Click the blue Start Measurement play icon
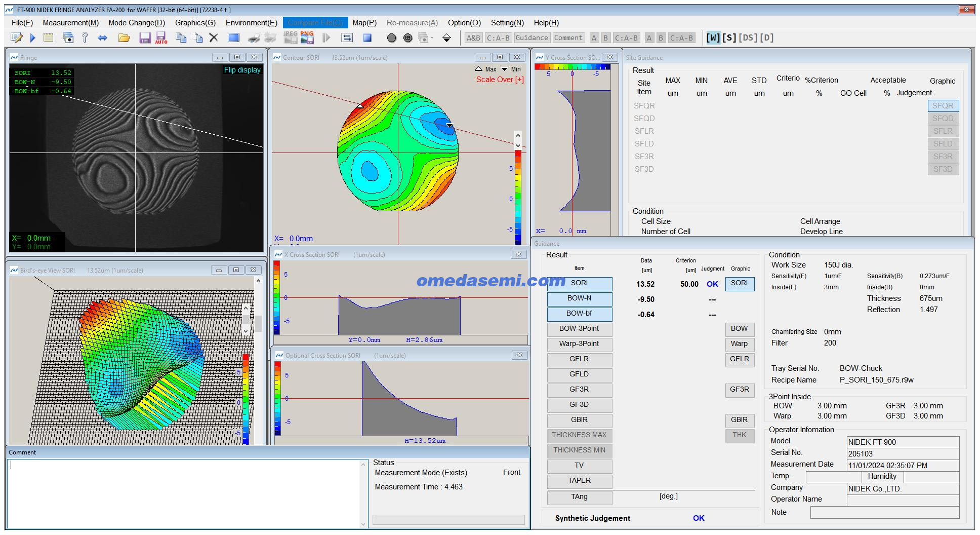The image size is (980, 535). (x=33, y=38)
